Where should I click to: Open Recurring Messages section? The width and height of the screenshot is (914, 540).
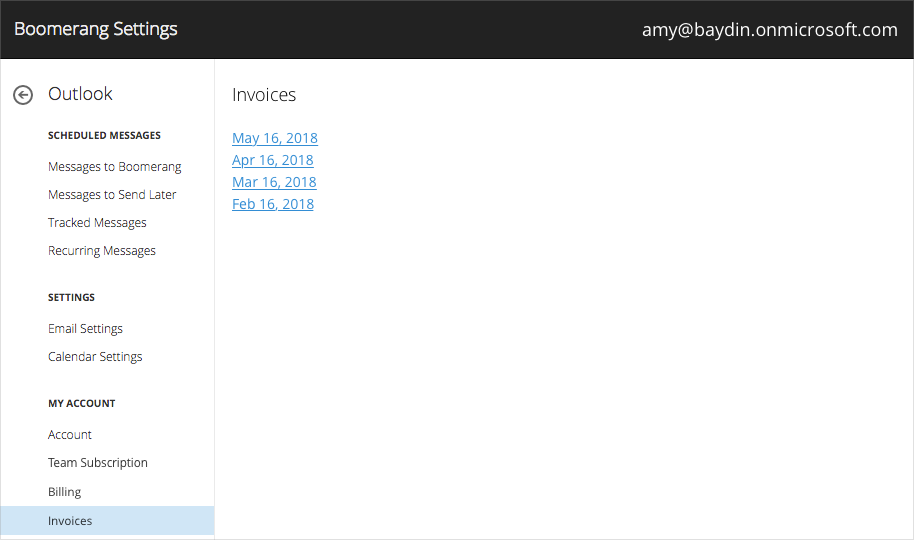click(x=101, y=251)
